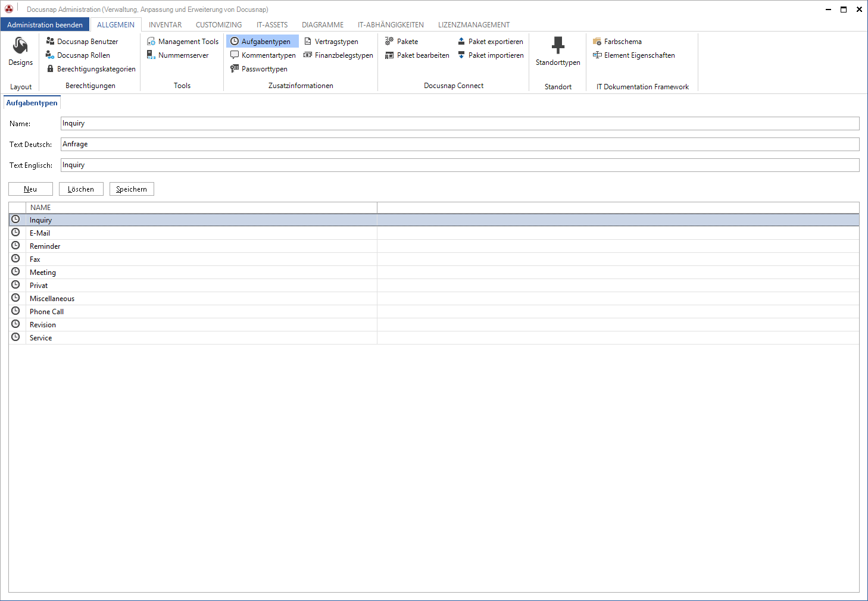Switch to IT-ABHÄNGIGKEITEN ribbon tab
Viewport: 868px width, 601px height.
pos(391,24)
